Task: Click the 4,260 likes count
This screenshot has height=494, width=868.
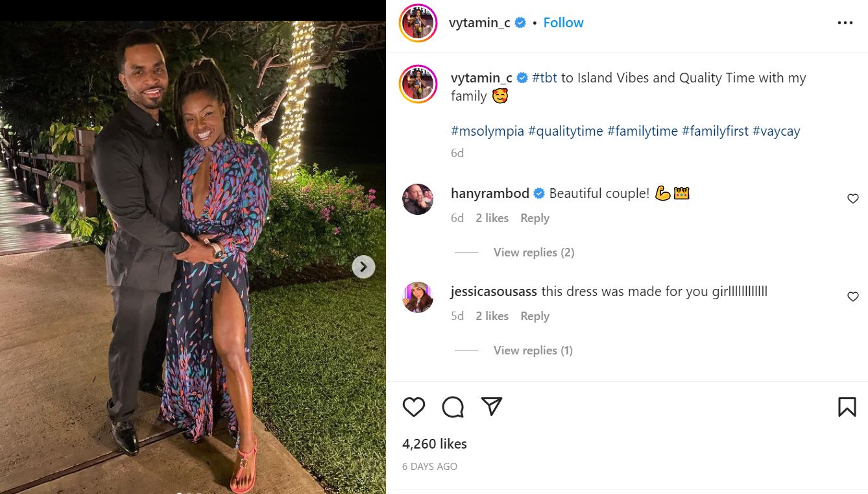Action: coord(433,443)
